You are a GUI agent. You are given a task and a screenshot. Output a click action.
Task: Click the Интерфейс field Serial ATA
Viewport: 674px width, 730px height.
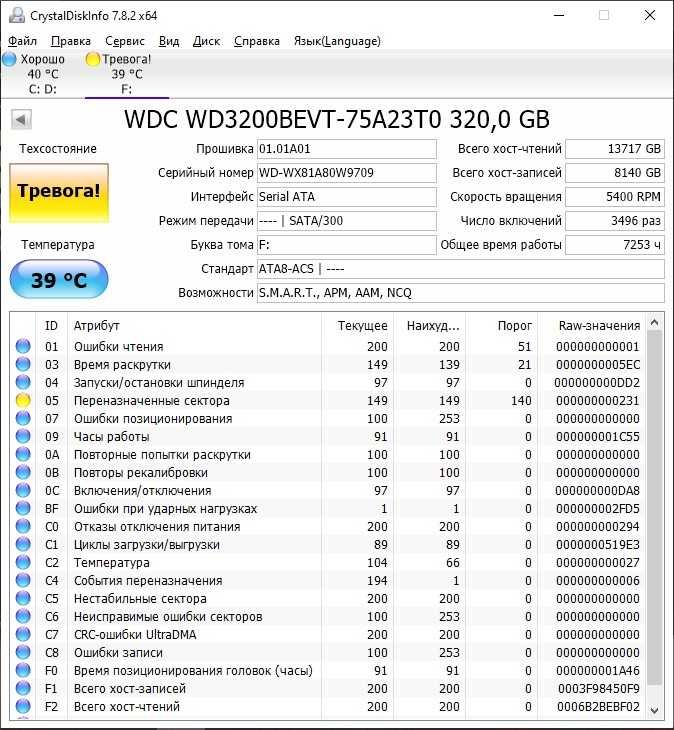[x=347, y=197]
